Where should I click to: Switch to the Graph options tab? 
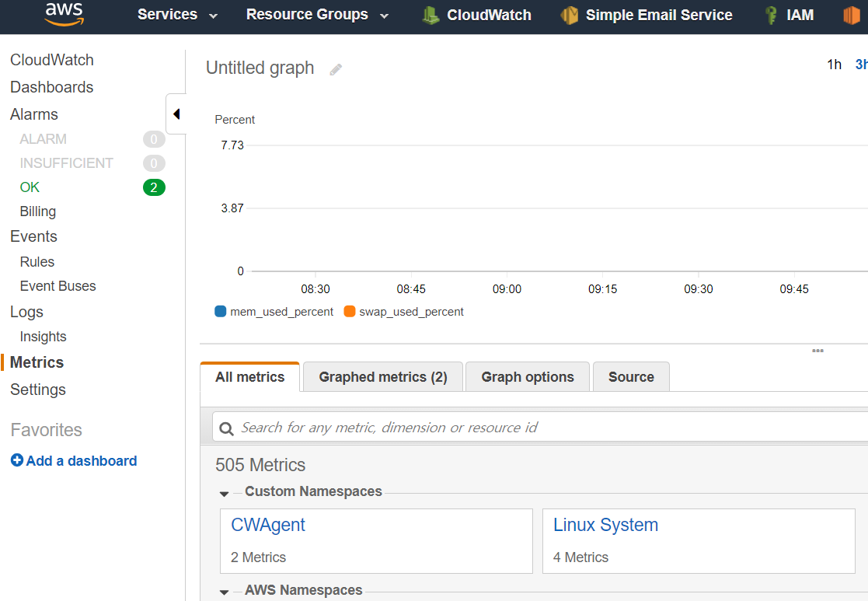[528, 377]
